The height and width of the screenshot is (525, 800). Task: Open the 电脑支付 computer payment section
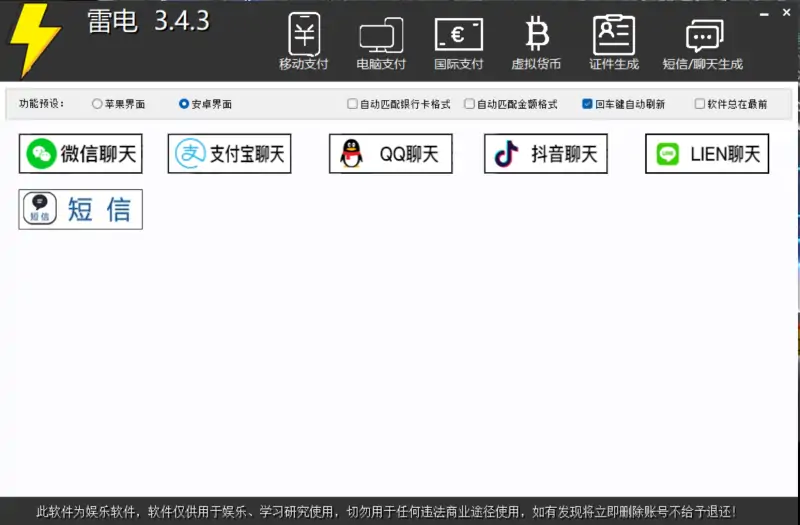click(x=381, y=43)
